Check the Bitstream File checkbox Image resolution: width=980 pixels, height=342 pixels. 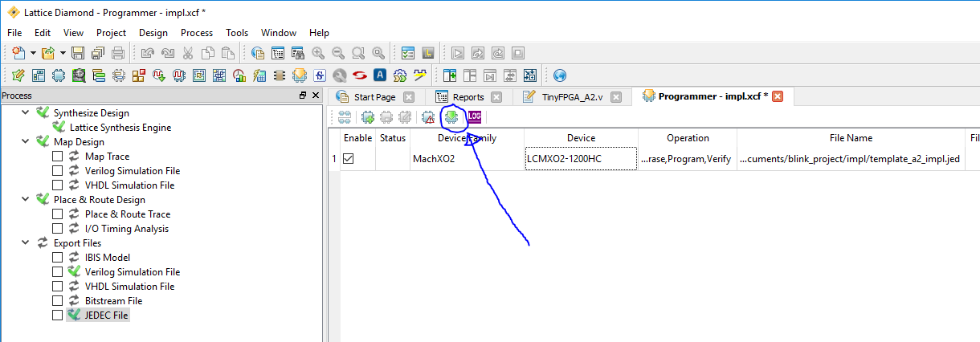[x=57, y=301]
